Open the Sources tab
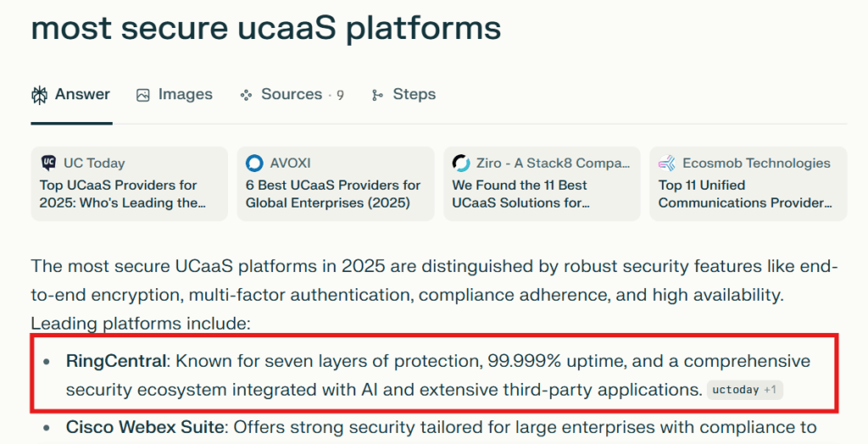 pyautogui.click(x=292, y=95)
